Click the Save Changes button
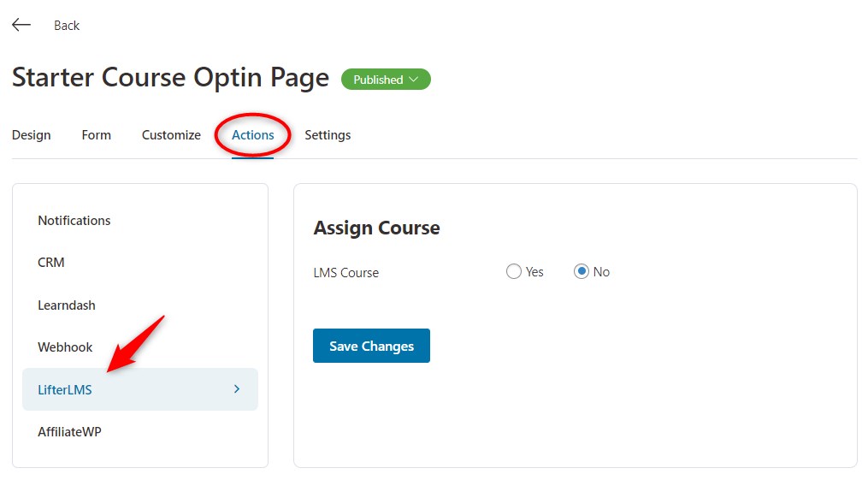 (371, 346)
